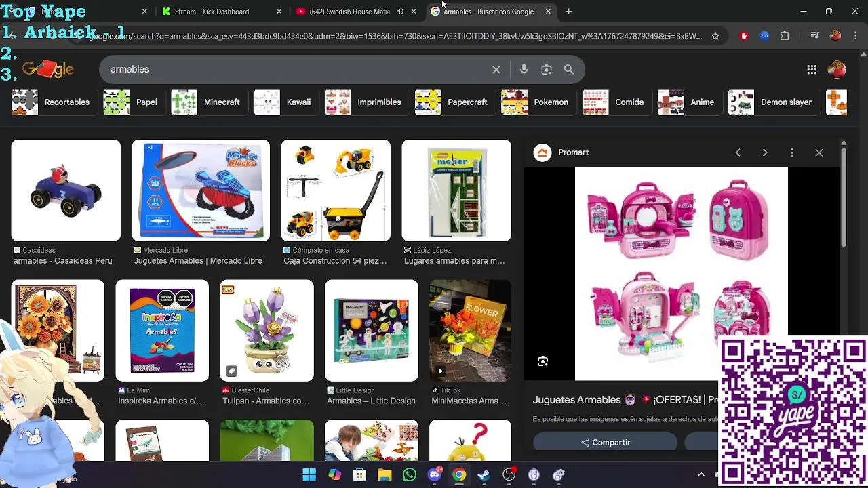
Task: Open armables - Casaideas Peru link
Action: [63, 261]
